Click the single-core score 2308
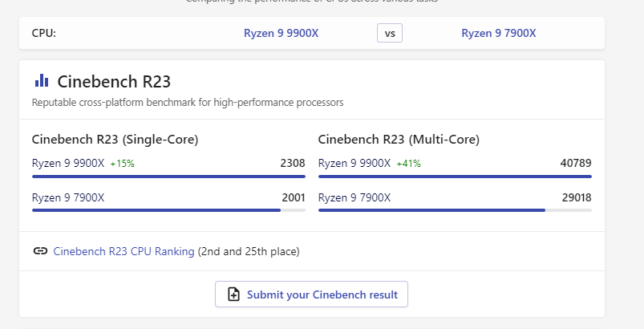Viewport: 644px width, 329px height. (293, 164)
